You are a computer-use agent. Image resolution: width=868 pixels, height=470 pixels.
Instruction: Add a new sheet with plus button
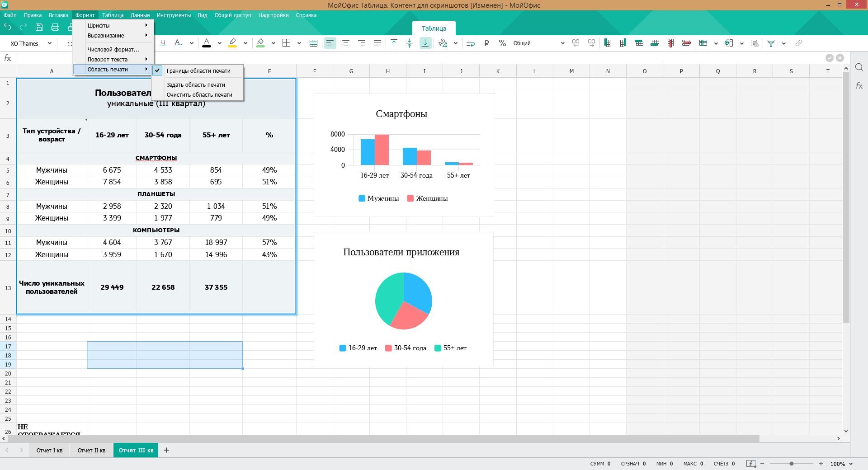pyautogui.click(x=166, y=450)
